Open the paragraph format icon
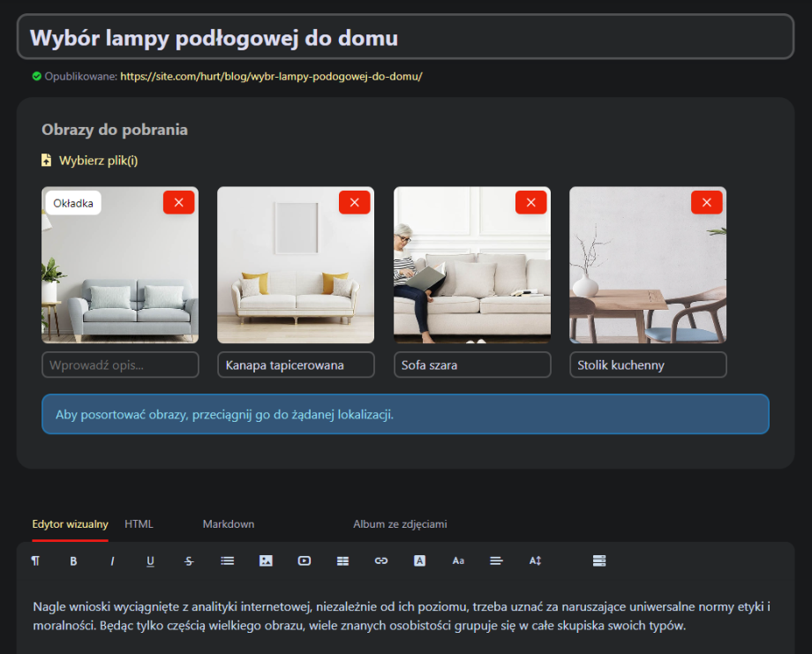The width and height of the screenshot is (812, 654). pos(35,560)
